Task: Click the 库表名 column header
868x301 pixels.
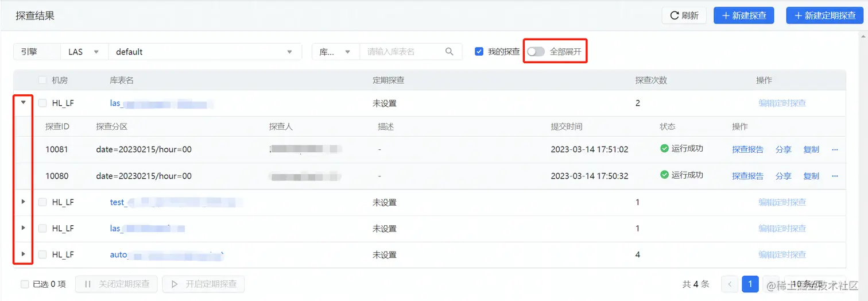Action: [x=122, y=80]
